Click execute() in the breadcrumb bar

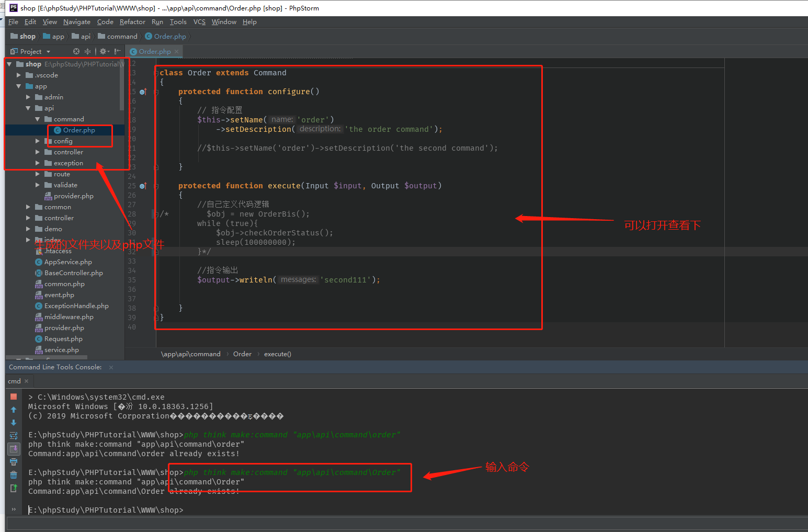(x=277, y=354)
